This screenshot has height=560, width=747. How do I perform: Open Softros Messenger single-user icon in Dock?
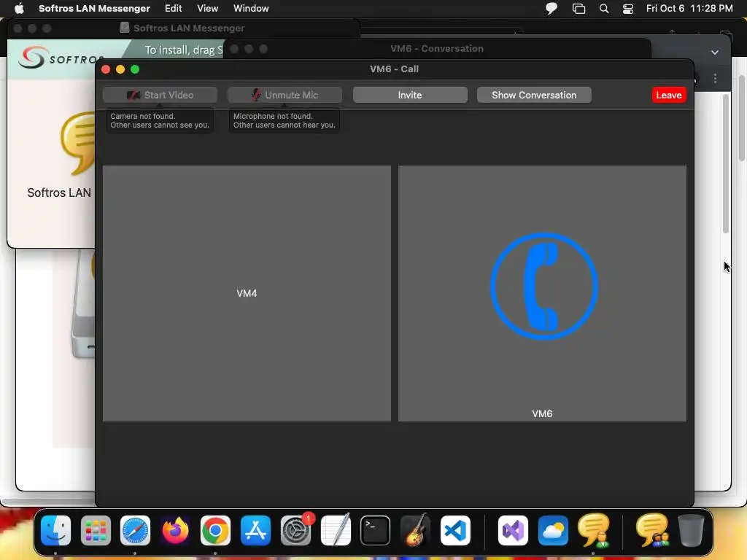click(x=594, y=530)
